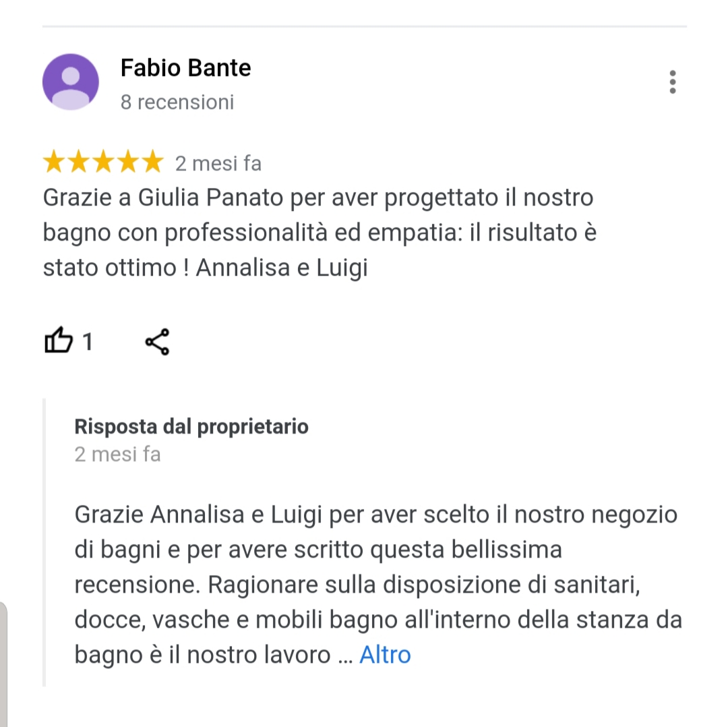728x727 pixels.
Task: Tap the Risposta dal proprietario heading
Action: 191,426
